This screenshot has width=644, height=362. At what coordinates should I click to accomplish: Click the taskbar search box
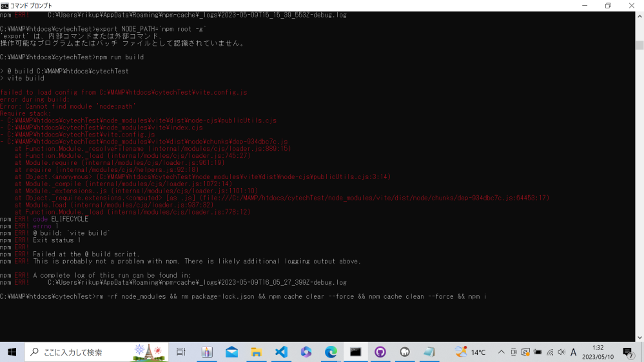click(97, 352)
